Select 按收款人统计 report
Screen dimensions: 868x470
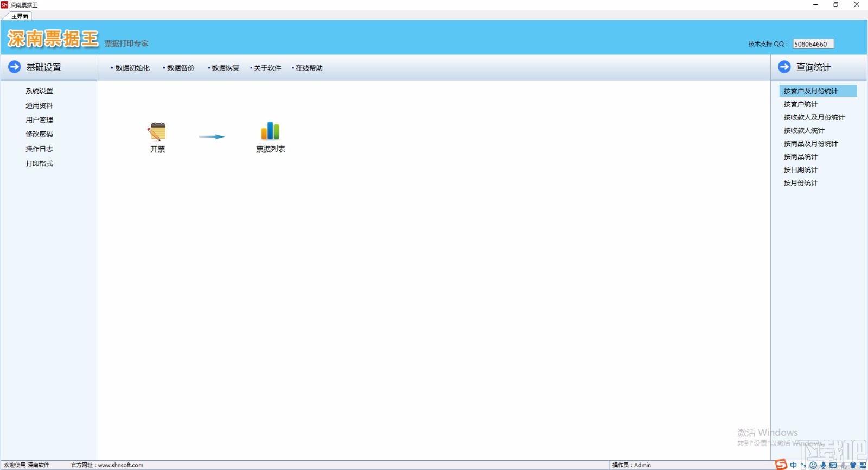[803, 130]
